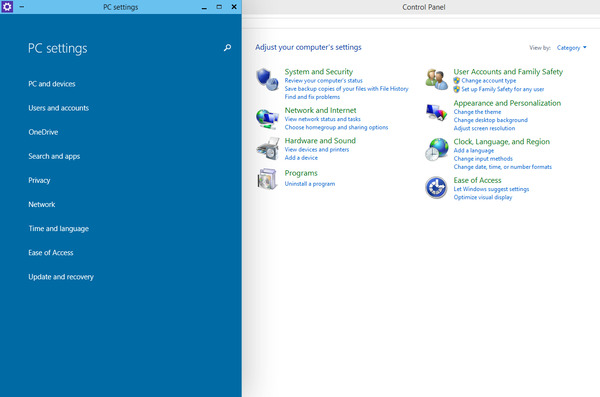Click Adjust screen resolution
Viewport: 600px width, 397px height.
click(484, 128)
